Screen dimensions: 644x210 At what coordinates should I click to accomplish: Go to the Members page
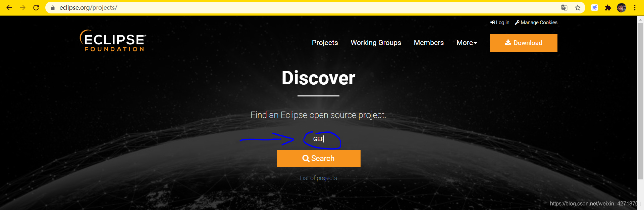click(429, 43)
